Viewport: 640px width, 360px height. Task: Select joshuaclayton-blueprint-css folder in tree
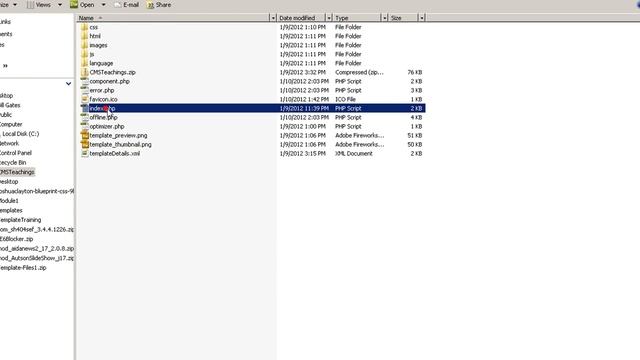37,191
